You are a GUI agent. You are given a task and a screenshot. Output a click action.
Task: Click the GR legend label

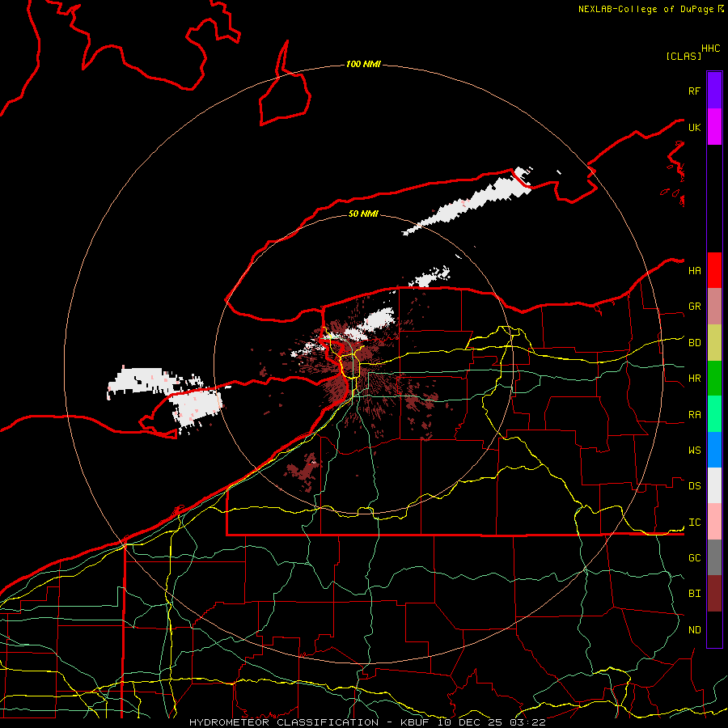(x=695, y=307)
